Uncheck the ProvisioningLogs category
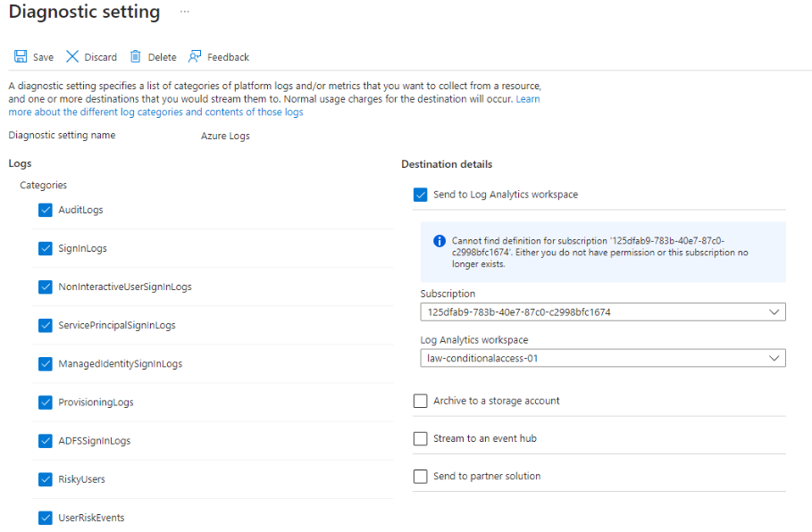 (x=45, y=402)
